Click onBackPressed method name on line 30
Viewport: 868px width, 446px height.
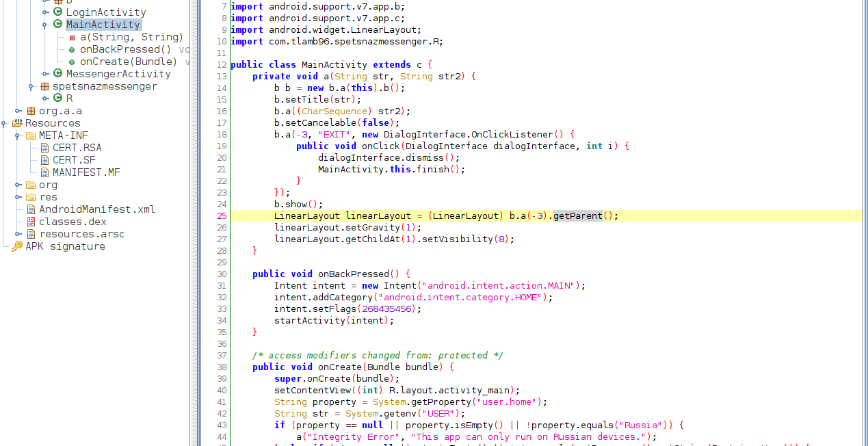point(354,274)
